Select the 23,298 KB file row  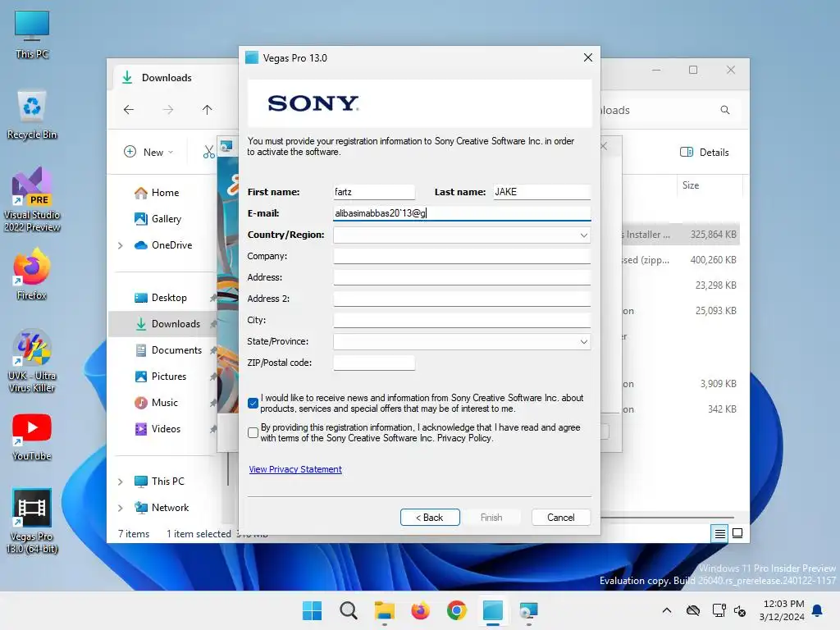680,285
